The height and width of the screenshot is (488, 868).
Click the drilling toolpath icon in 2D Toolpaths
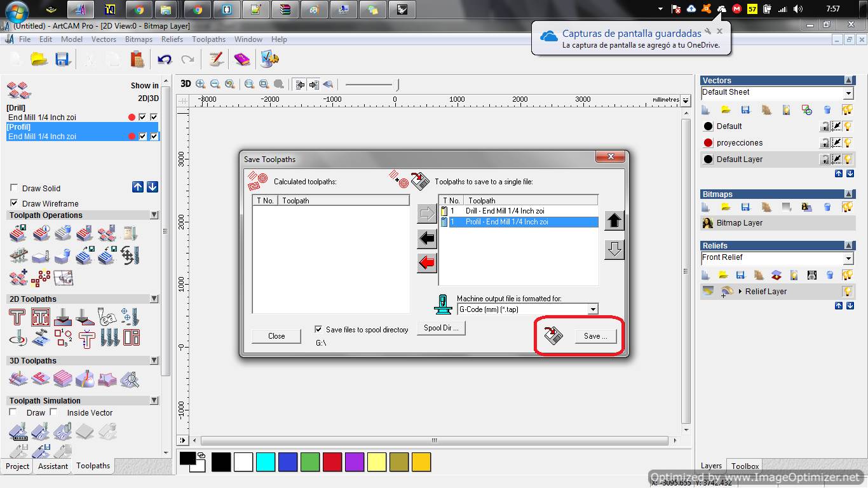click(x=130, y=317)
